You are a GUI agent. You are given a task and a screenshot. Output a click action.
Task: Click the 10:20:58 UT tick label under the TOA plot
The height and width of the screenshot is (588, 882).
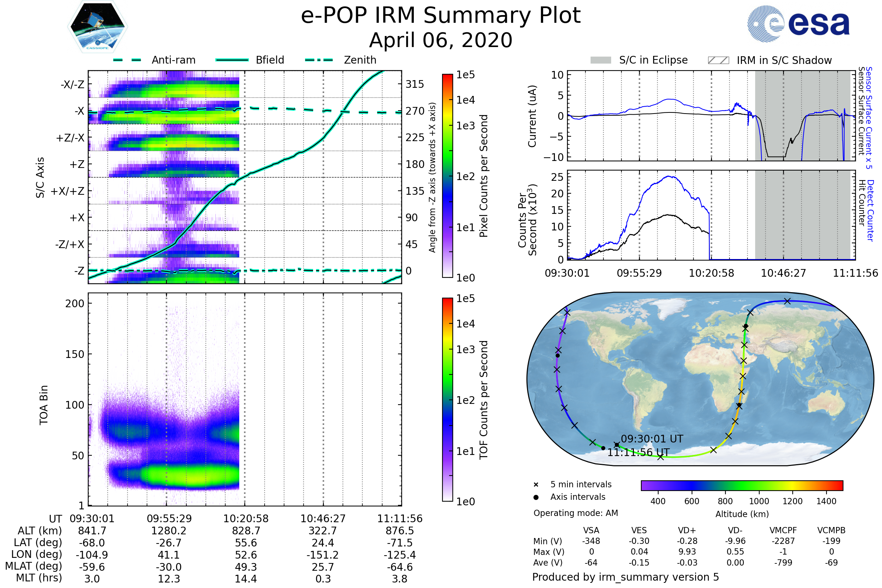point(246,519)
